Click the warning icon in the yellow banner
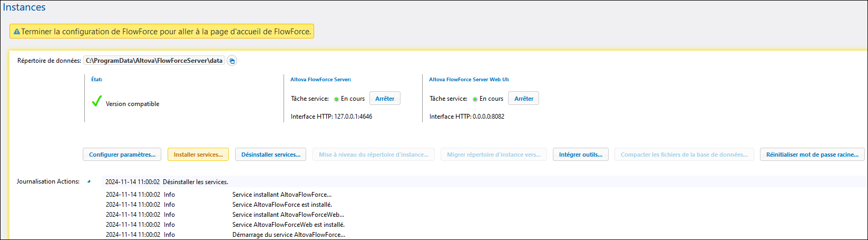 pos(16,32)
